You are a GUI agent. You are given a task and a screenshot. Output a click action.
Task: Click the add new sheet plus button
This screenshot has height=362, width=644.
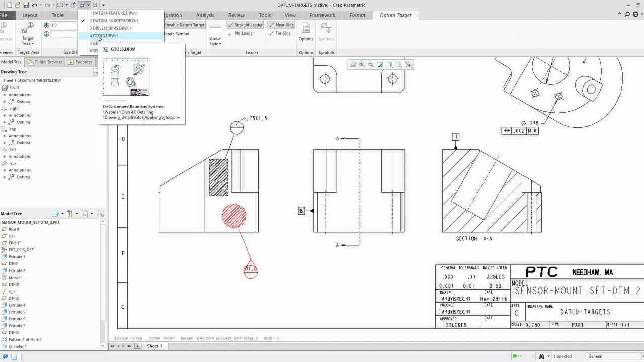click(137, 346)
